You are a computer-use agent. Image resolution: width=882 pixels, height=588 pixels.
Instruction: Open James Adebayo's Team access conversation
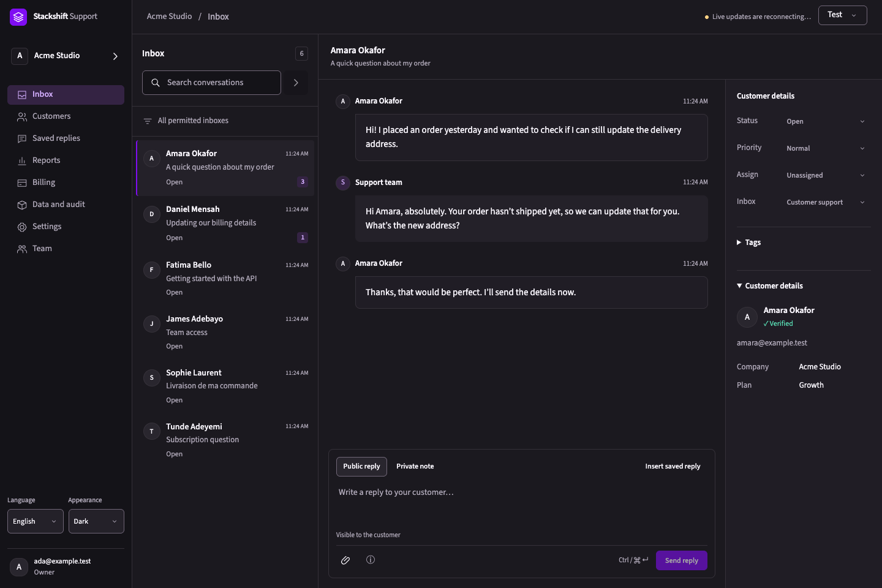[225, 333]
